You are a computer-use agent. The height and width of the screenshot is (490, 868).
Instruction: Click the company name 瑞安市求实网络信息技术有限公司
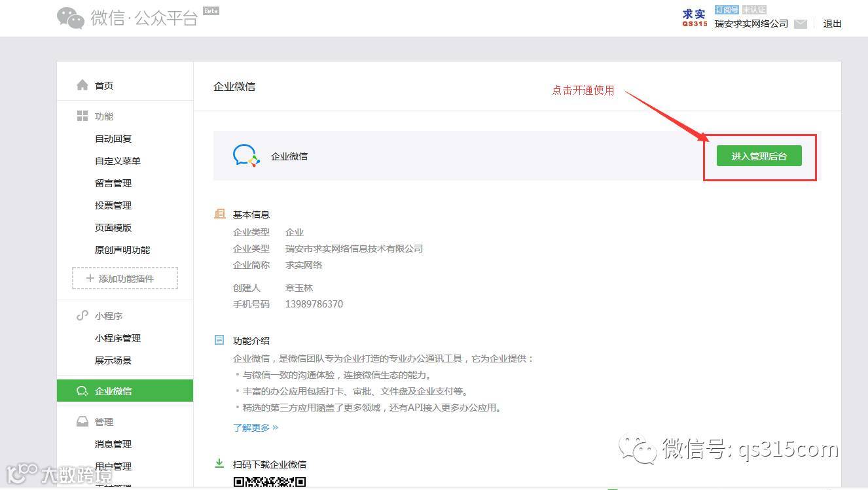point(354,249)
